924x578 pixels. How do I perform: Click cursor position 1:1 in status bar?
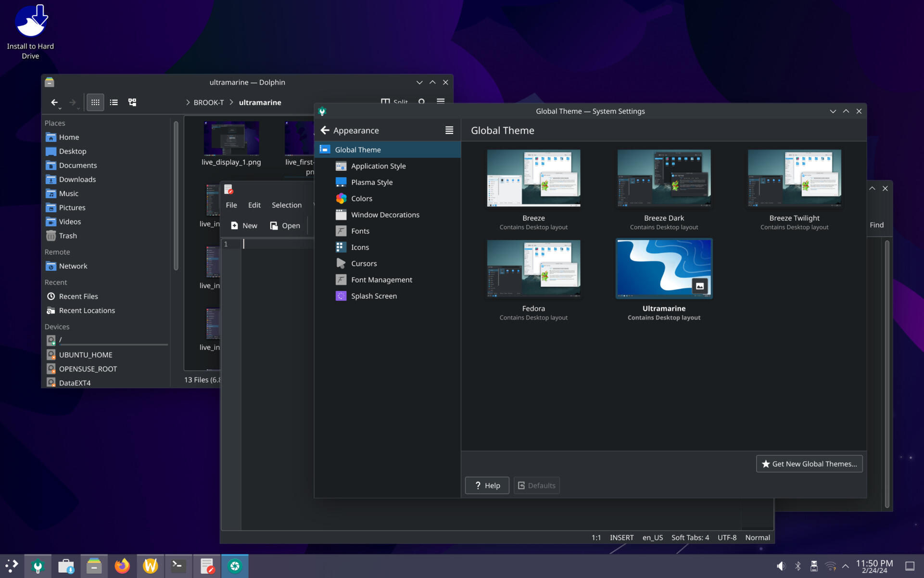point(596,538)
